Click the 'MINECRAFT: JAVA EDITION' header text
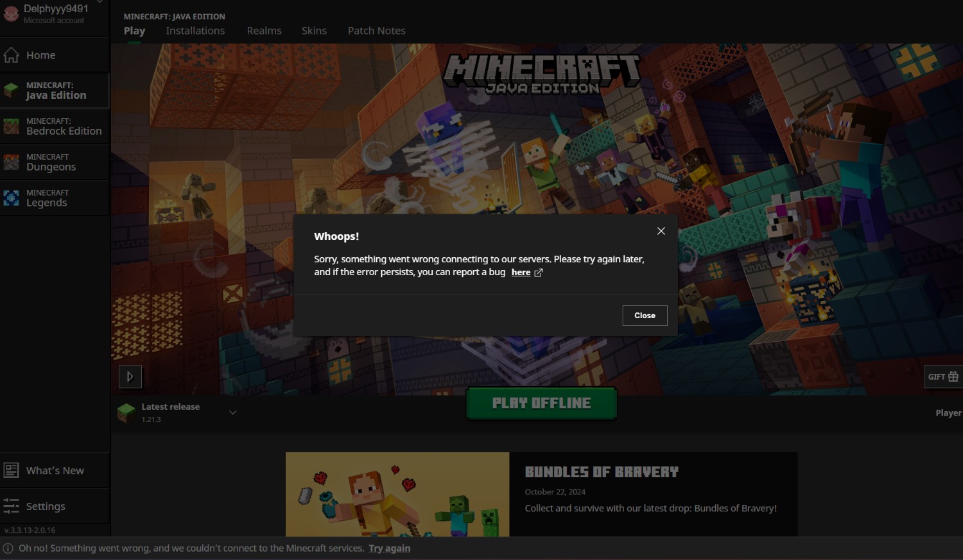The width and height of the screenshot is (963, 560). 174,17
